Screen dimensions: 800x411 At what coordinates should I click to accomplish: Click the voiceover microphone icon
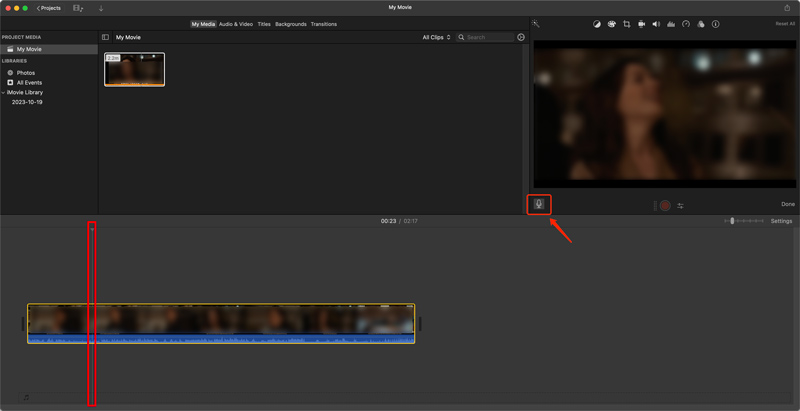point(539,204)
